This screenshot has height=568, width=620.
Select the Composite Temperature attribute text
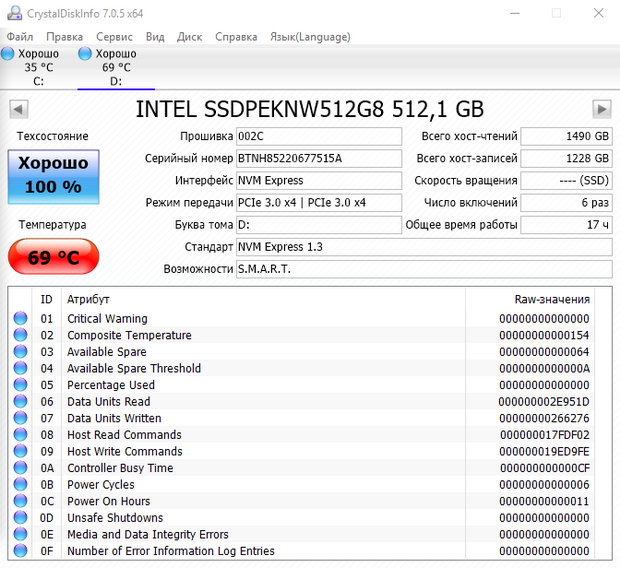pos(129,335)
